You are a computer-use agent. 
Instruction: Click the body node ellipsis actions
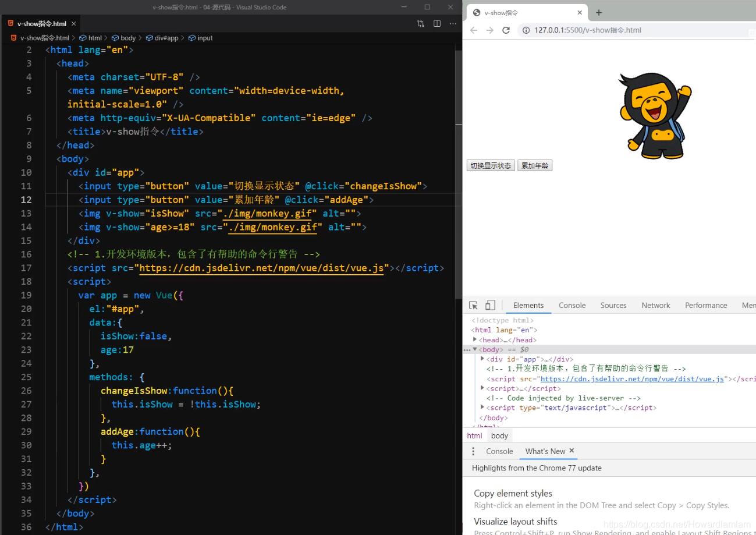(467, 350)
